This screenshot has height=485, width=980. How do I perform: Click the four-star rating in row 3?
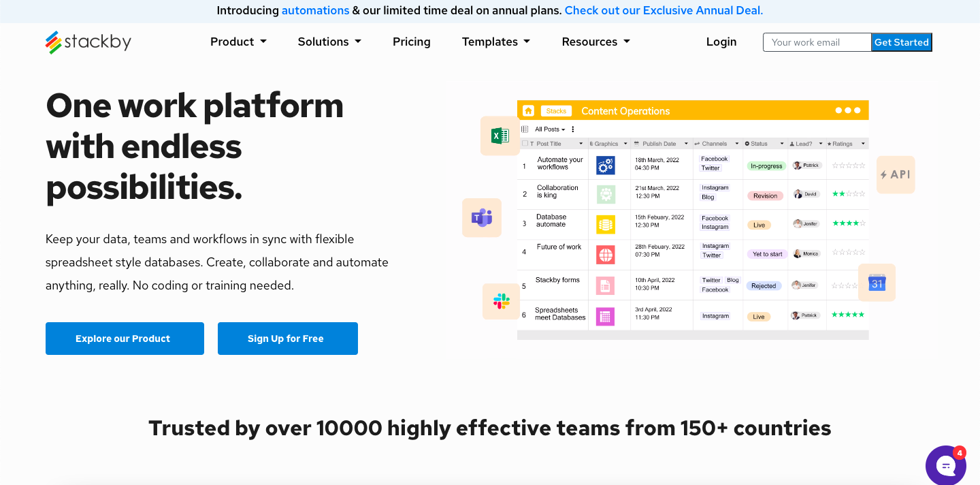[x=849, y=223]
